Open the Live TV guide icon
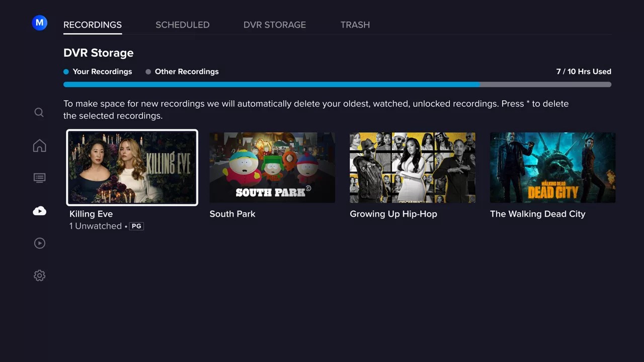Image resolution: width=644 pixels, height=362 pixels. (39, 178)
